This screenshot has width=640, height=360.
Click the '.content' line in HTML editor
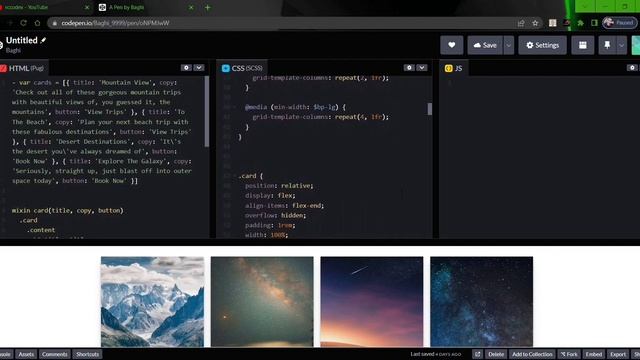pyautogui.click(x=41, y=230)
